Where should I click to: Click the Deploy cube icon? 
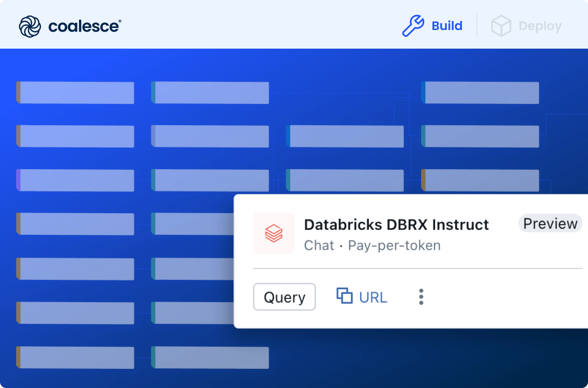tap(501, 26)
